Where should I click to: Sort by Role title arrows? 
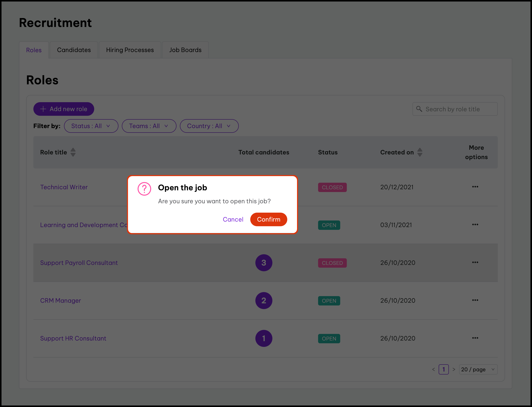click(x=73, y=152)
